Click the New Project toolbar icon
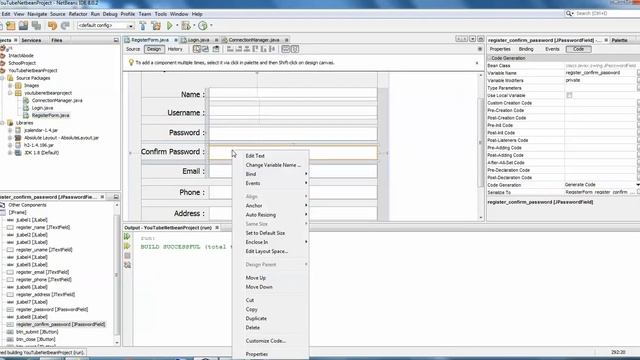Screen dimensions: 640x360 point(11,26)
